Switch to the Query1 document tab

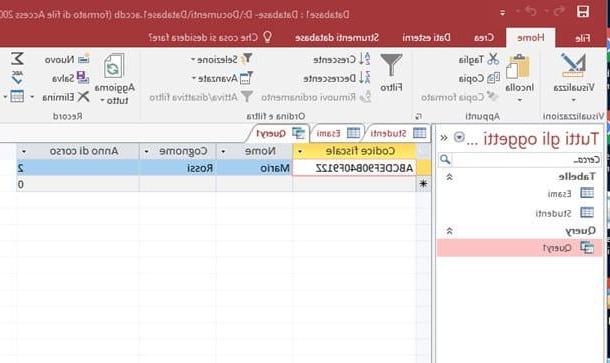tap(279, 133)
